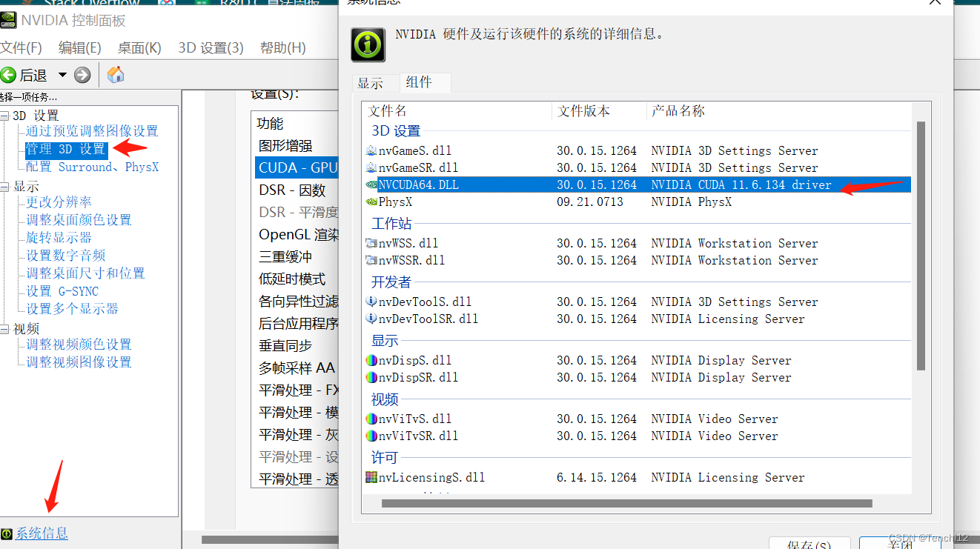Click the nvLicensingS.dll file icon
Screen dimensions: 980x549
click(x=371, y=478)
